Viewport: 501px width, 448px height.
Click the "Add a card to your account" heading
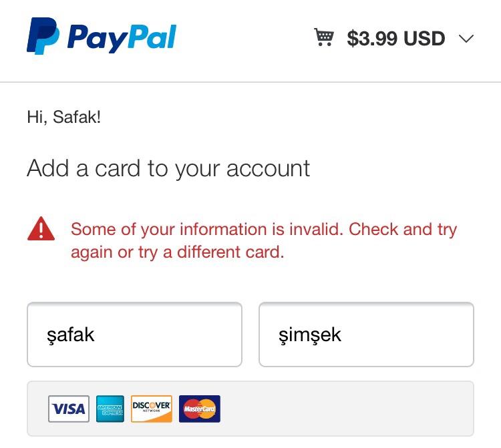[168, 168]
